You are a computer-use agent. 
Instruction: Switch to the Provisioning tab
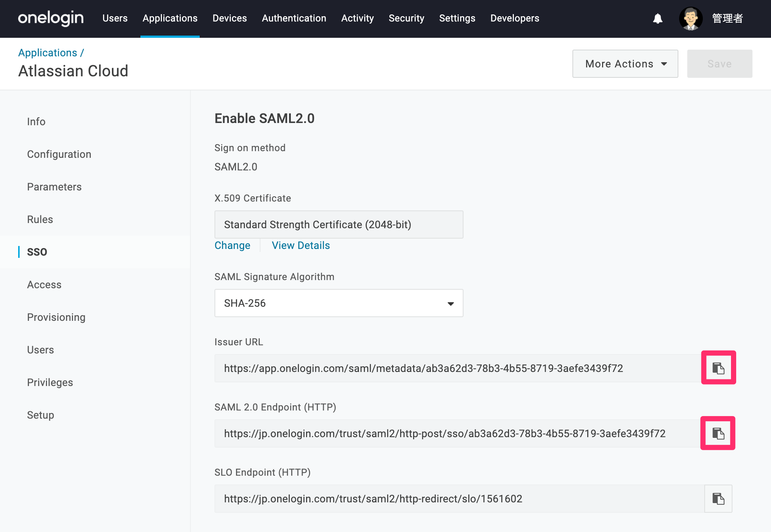point(56,317)
